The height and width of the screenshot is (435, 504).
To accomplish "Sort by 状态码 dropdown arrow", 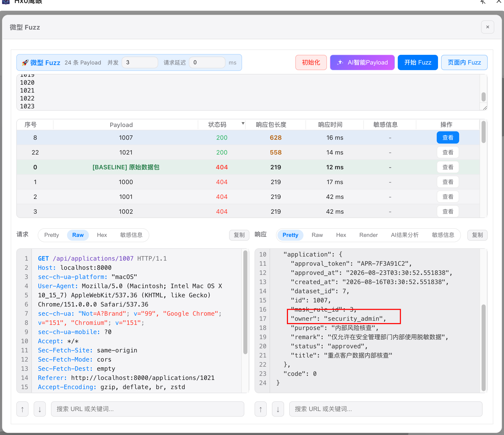I will pyautogui.click(x=243, y=124).
